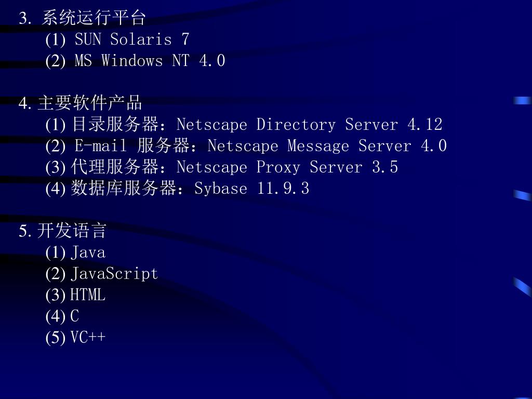Click the top blue bar on right edge
Image resolution: width=532 pixels, height=399 pixels.
tap(523, 100)
